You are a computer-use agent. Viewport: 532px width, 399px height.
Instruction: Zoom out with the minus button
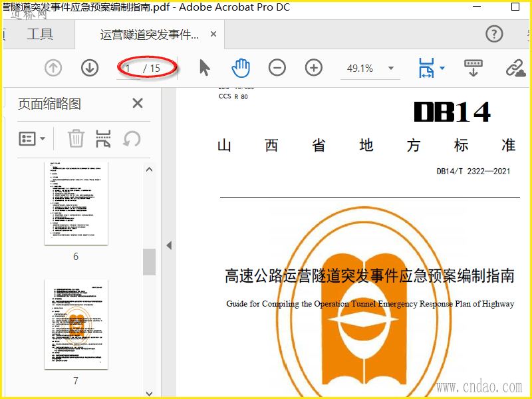(277, 68)
